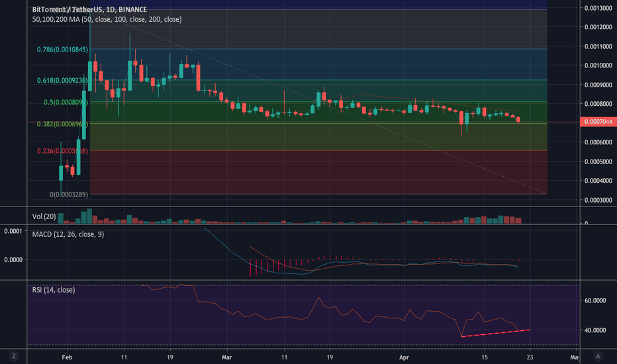Click the Feb date label
617x364 pixels.
(68, 357)
